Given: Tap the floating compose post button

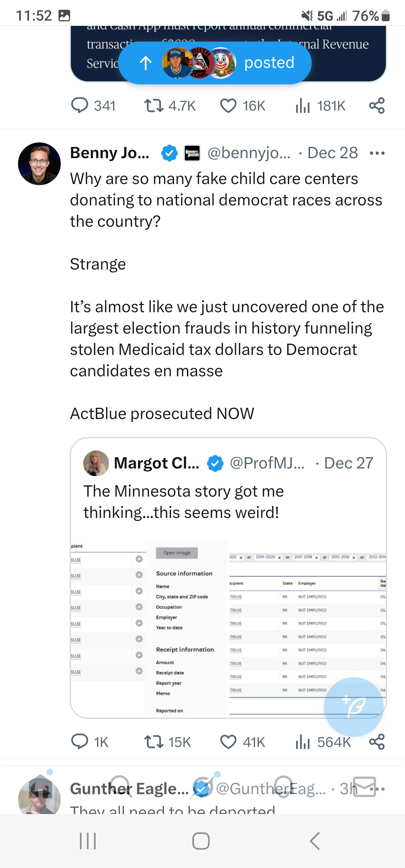Looking at the screenshot, I should click(354, 706).
